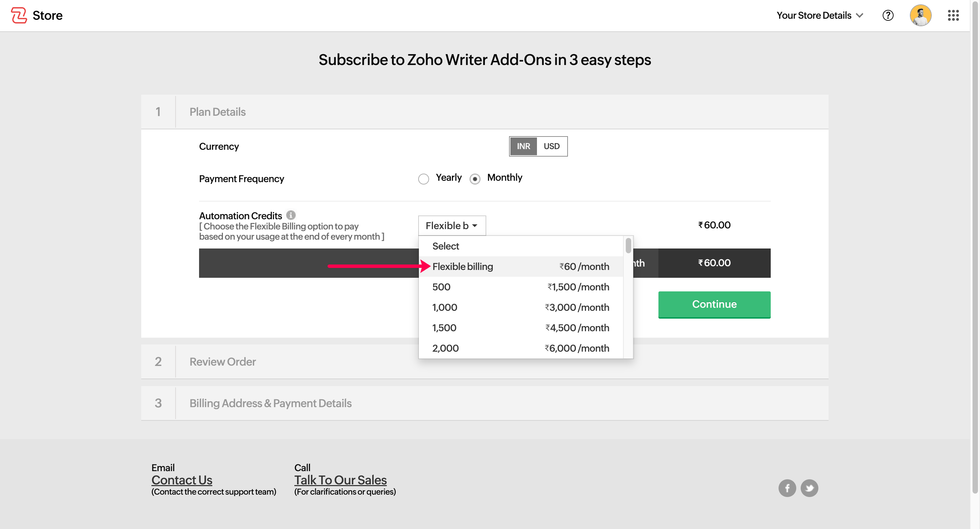Choose the Select placeholder option
980x529 pixels.
point(520,246)
